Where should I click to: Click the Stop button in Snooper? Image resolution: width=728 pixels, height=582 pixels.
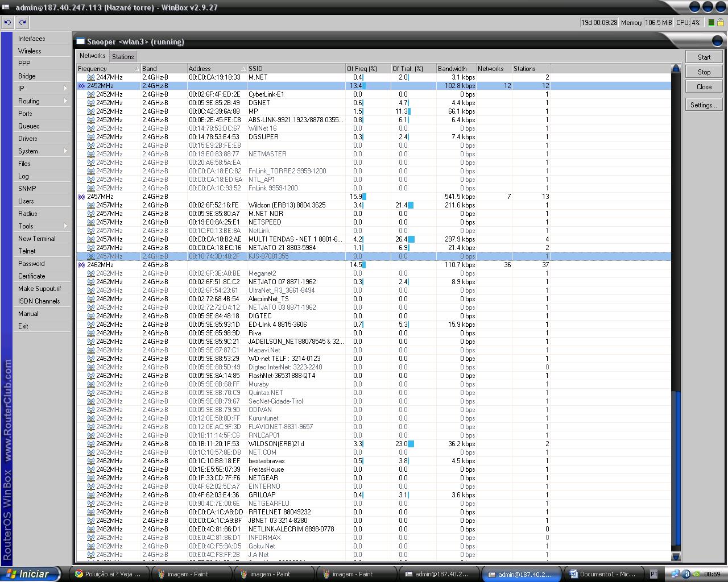click(x=704, y=72)
